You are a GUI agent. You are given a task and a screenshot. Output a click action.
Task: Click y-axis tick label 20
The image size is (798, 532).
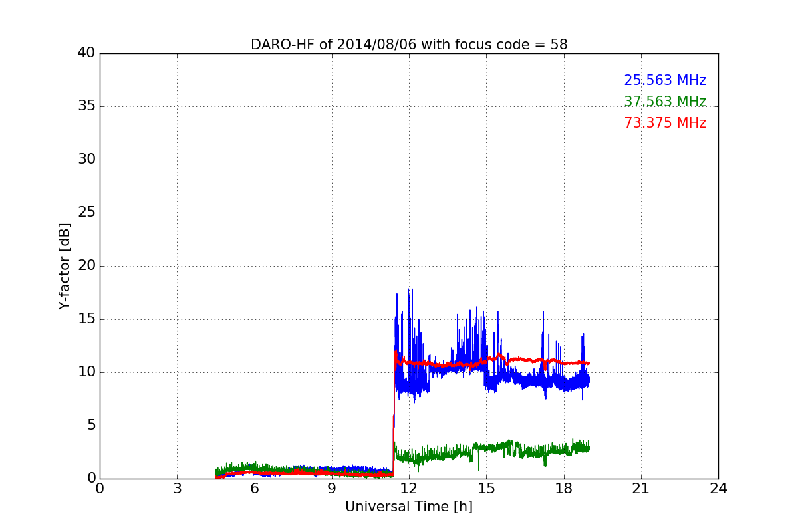tap(85, 266)
